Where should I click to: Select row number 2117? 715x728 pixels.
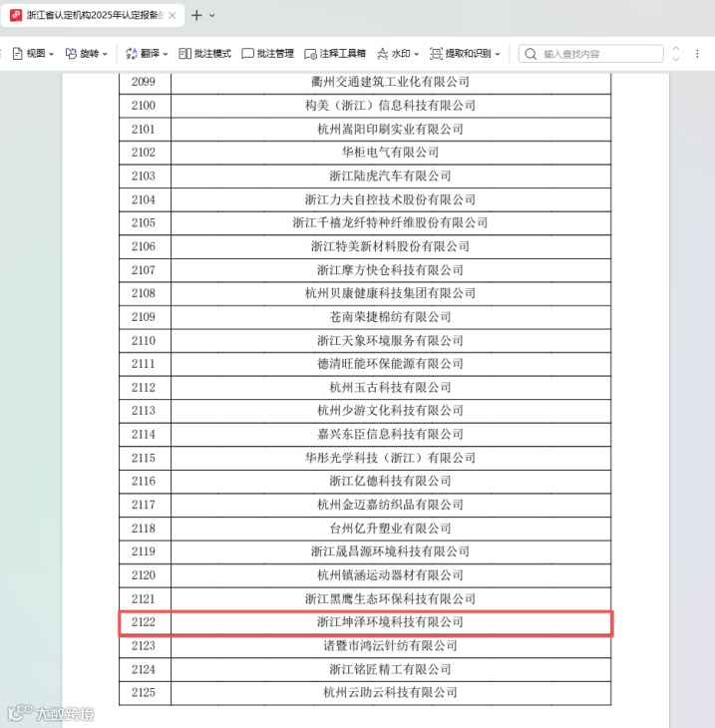pyautogui.click(x=144, y=506)
